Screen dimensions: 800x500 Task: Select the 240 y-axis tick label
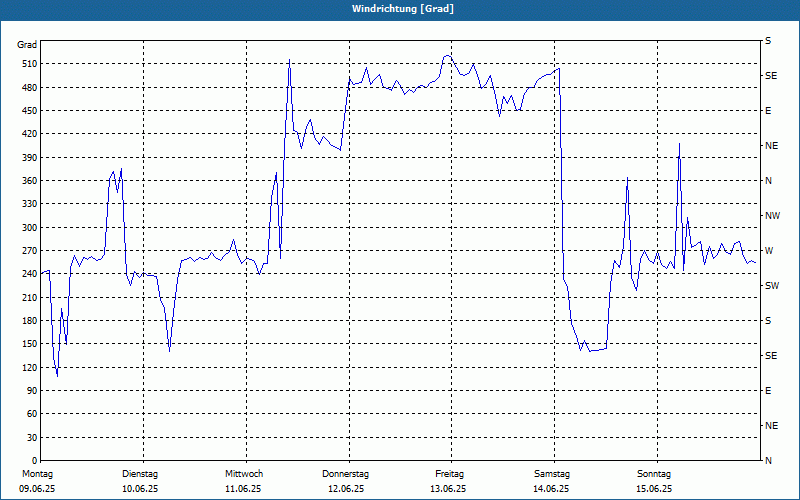pyautogui.click(x=30, y=274)
